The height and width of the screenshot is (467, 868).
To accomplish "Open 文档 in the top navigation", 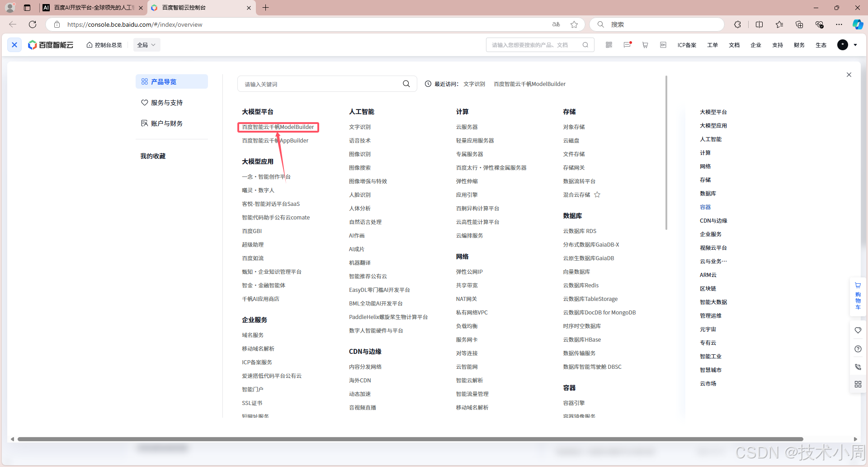I will point(734,45).
